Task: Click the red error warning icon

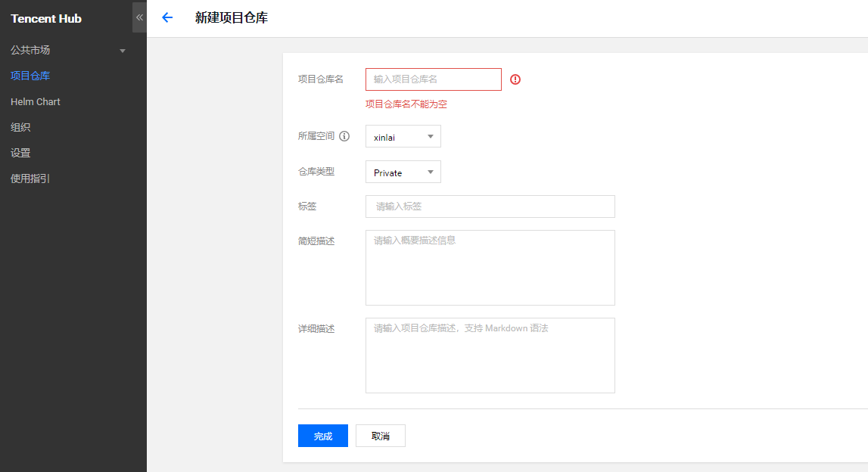Action: click(515, 79)
